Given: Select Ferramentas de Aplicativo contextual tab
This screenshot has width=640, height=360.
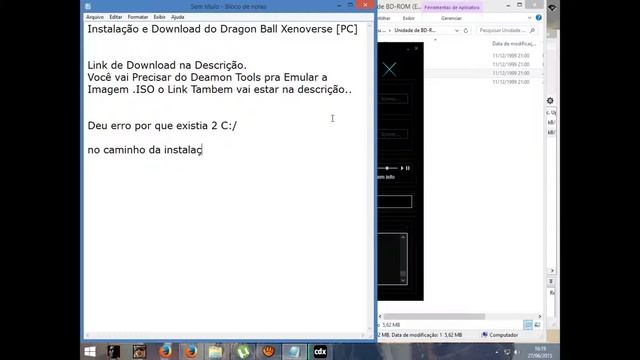Looking at the screenshot, I should [x=451, y=7].
